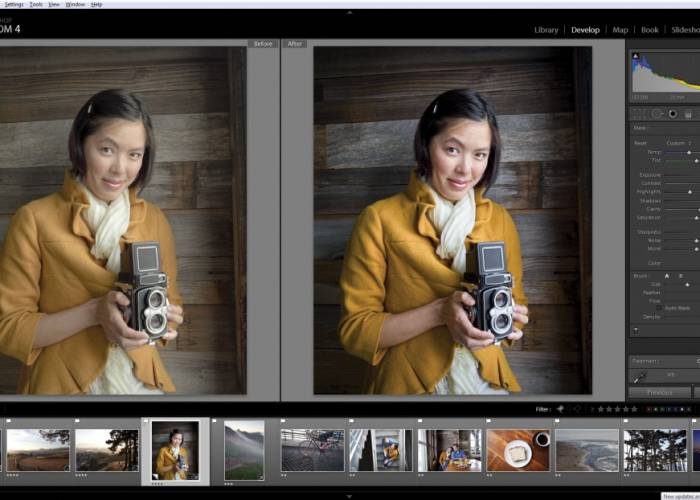Select brush B

[x=681, y=276]
